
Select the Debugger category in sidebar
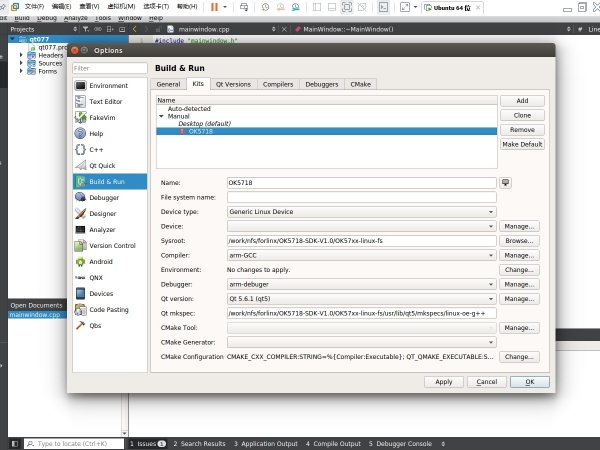[104, 198]
